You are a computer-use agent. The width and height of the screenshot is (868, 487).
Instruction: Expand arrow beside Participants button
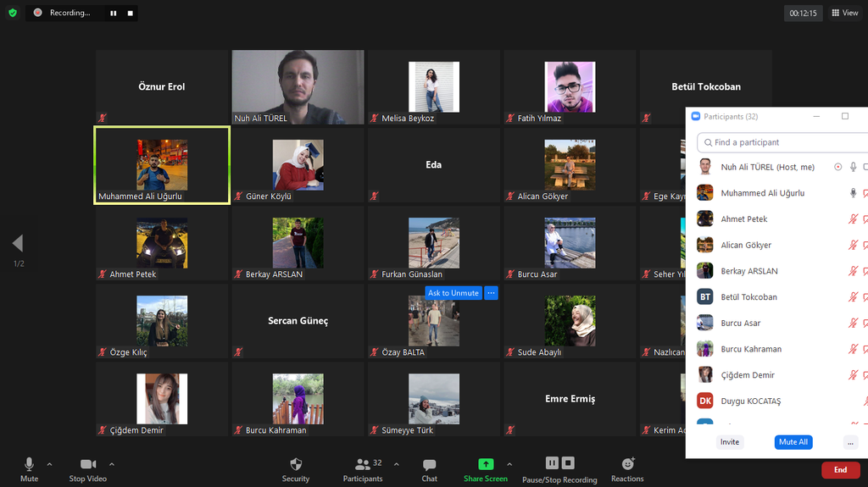click(x=397, y=464)
